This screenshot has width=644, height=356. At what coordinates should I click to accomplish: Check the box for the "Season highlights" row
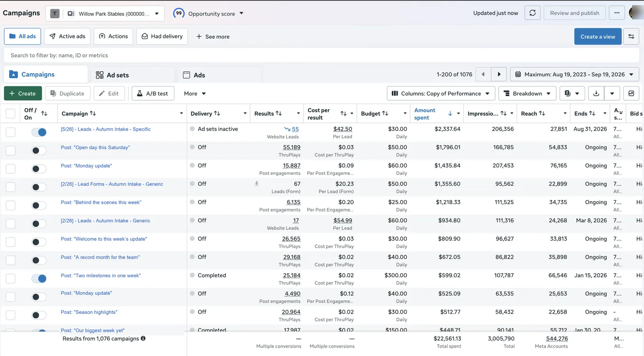tap(10, 315)
